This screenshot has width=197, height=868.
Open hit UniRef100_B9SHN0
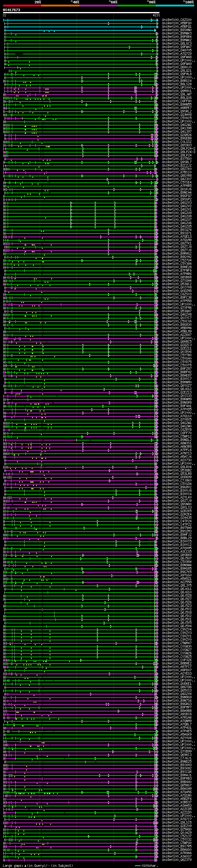(x=177, y=30)
